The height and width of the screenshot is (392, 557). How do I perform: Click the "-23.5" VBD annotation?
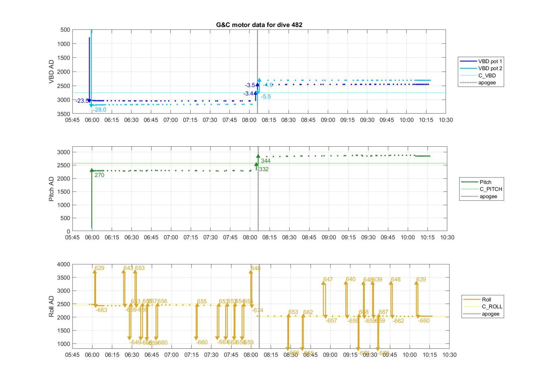(82, 101)
